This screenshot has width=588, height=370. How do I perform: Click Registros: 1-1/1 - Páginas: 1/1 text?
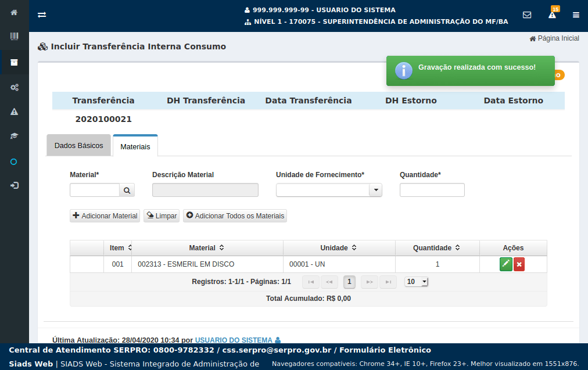pos(242,282)
